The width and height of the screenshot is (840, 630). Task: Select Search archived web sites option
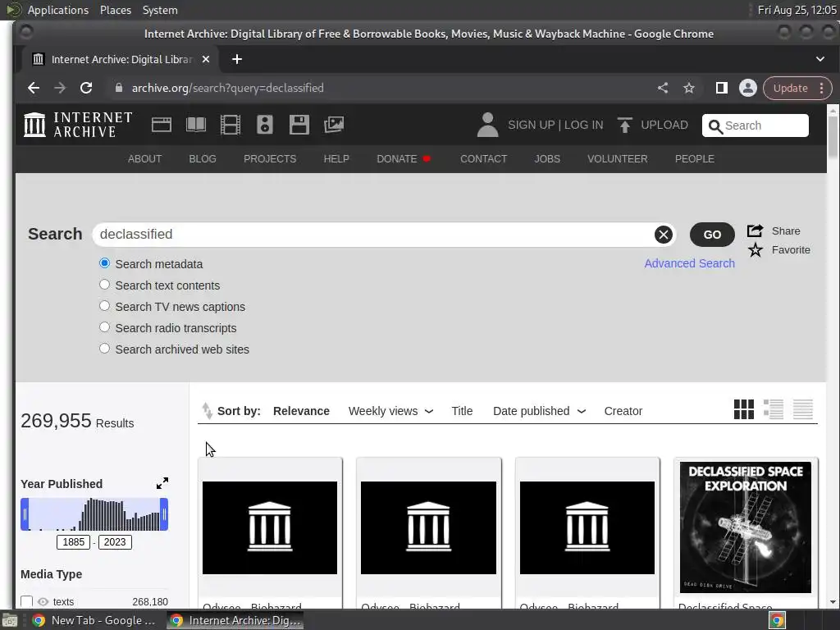point(104,349)
